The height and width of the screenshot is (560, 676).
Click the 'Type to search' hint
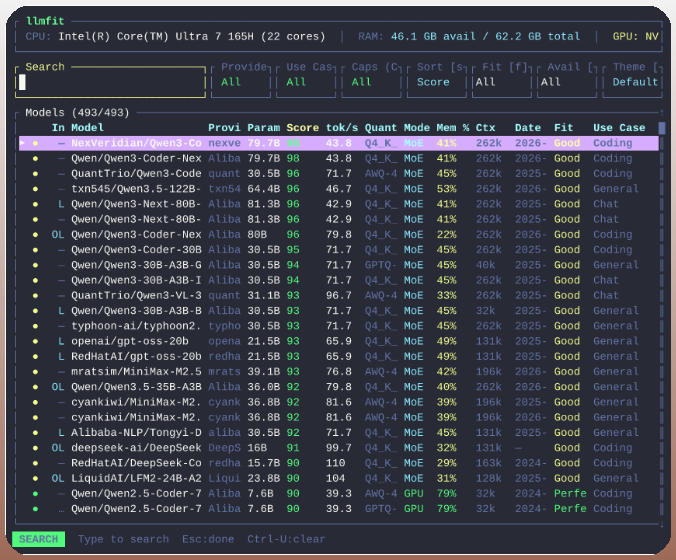pyautogui.click(x=123, y=539)
